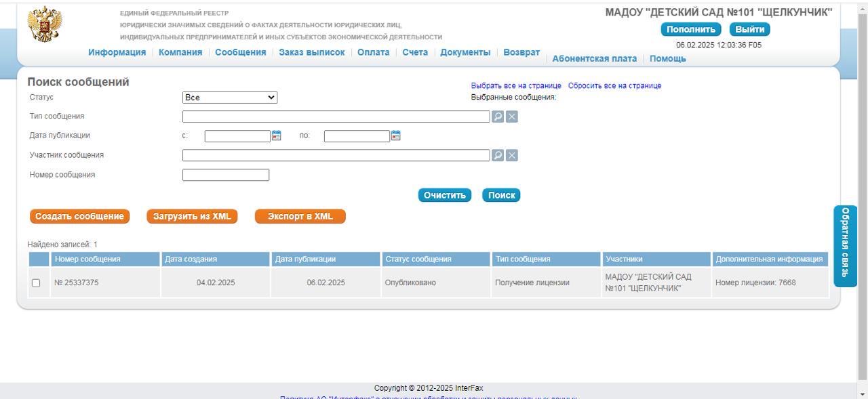868x399 pixels.
Task: Open the Сообщения menu item
Action: (240, 52)
